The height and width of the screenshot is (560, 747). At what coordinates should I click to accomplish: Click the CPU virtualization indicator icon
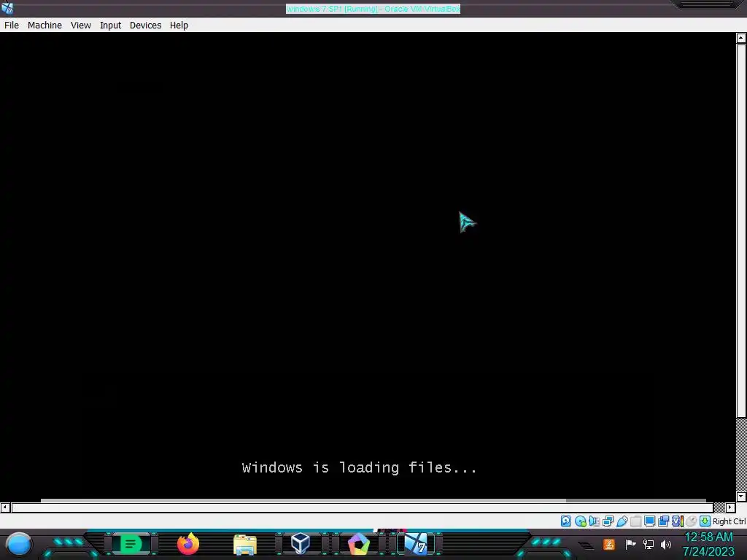[x=678, y=521]
